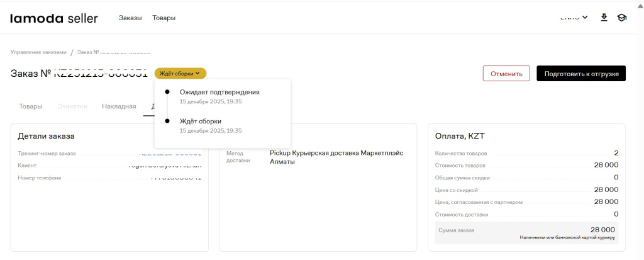Click the order number breadcrumb link
The width and height of the screenshot is (644, 260).
pos(113,52)
